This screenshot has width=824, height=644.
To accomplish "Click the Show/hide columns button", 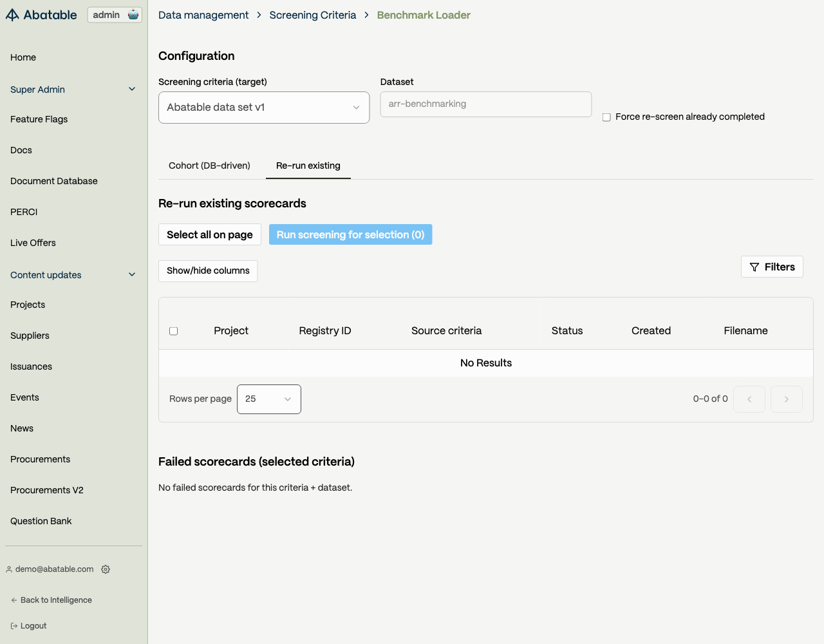I will coord(208,271).
